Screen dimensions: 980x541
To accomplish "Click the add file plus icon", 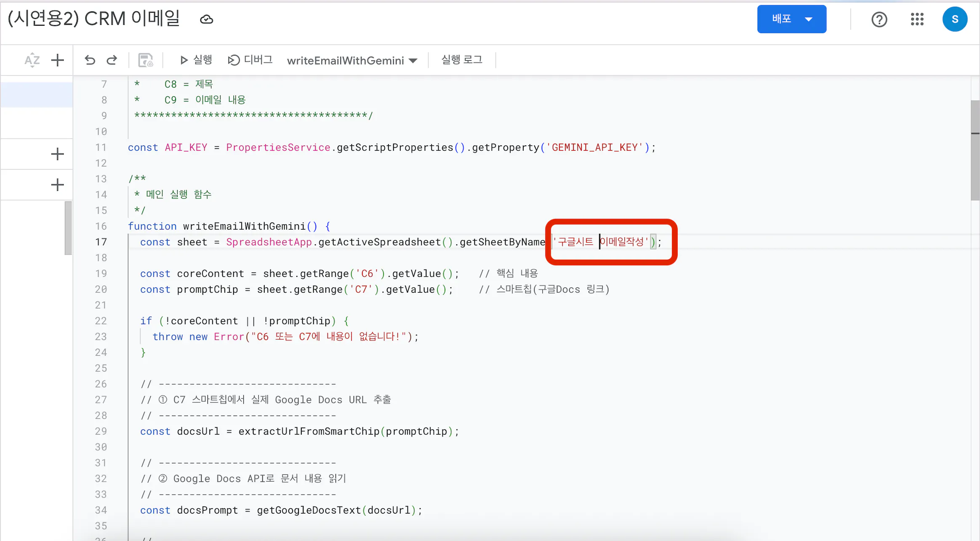I will (57, 60).
